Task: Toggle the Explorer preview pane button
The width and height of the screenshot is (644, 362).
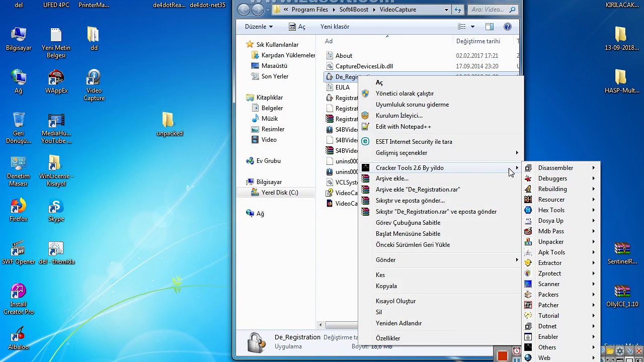Action: click(490, 27)
